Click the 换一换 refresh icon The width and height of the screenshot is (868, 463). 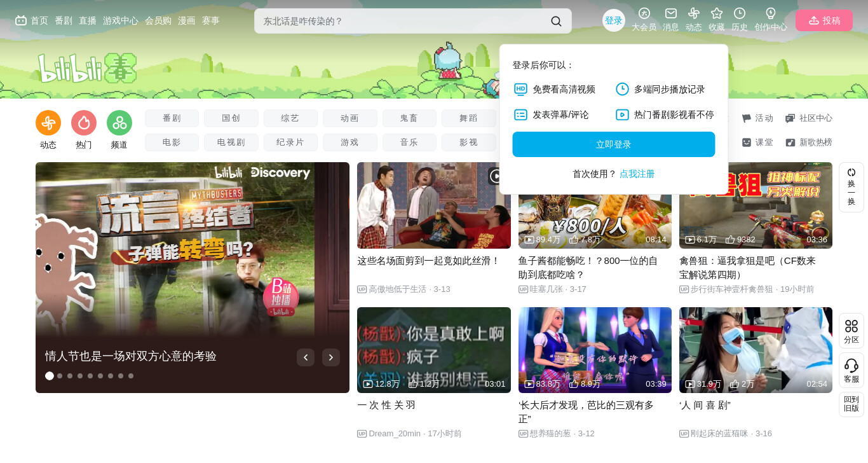click(851, 172)
